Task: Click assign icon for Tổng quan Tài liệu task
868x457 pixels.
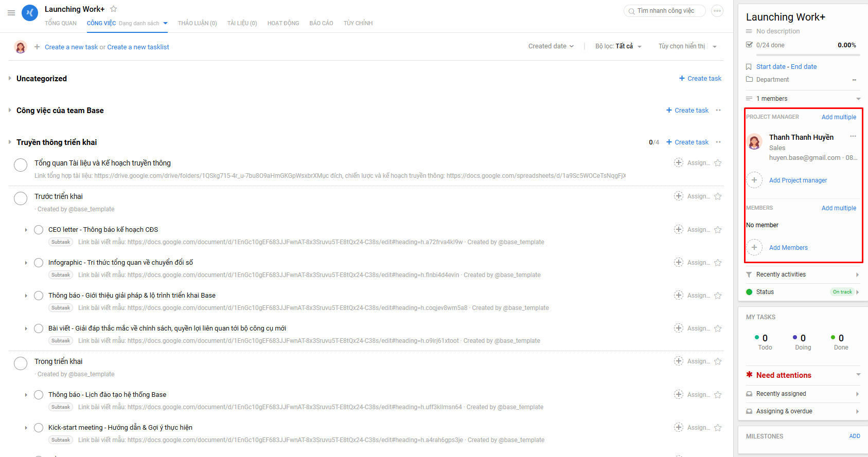Action: (679, 162)
